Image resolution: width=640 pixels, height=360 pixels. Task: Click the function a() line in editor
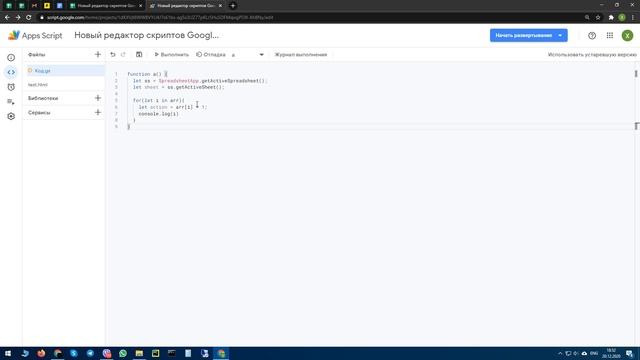click(147, 74)
